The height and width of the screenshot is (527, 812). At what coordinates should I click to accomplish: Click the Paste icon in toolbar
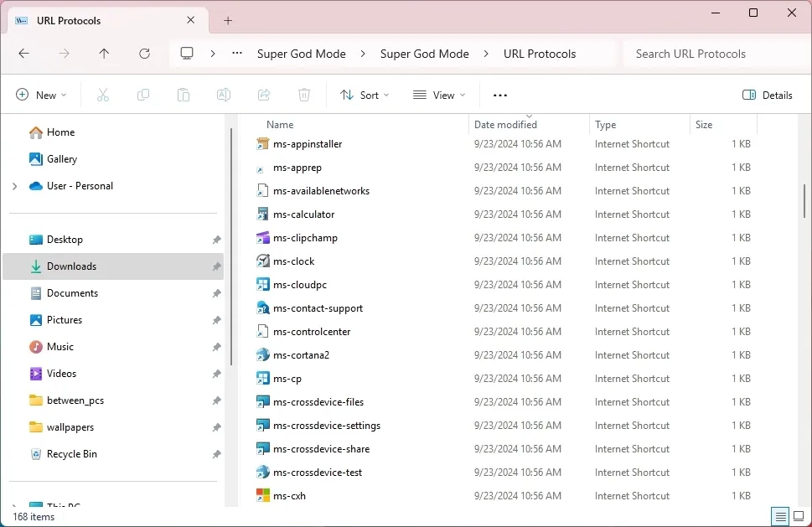coord(183,95)
